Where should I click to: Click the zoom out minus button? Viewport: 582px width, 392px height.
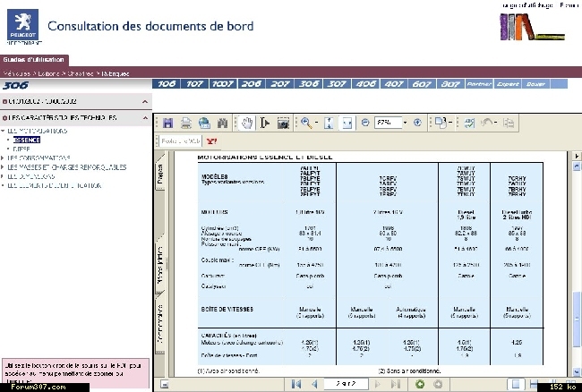click(x=365, y=123)
